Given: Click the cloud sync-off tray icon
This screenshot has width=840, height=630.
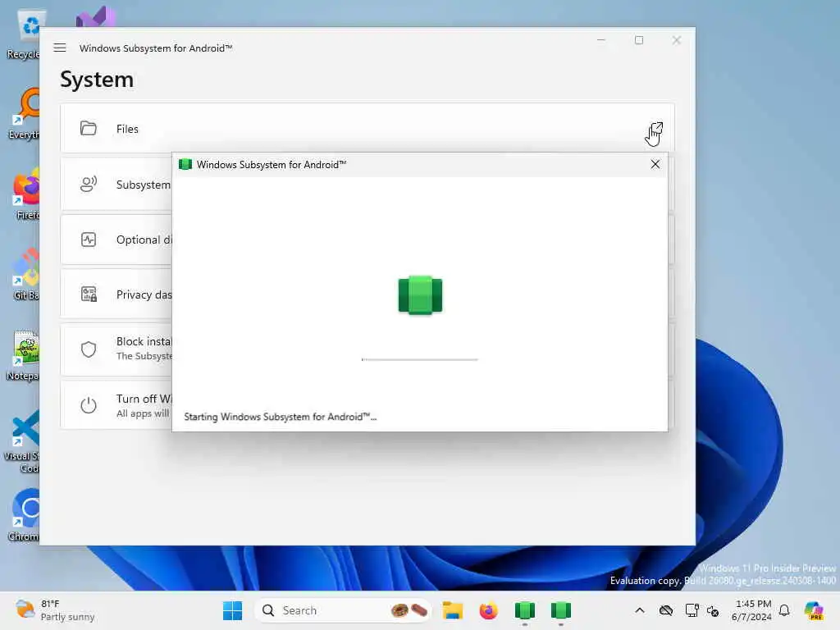Looking at the screenshot, I should click(x=666, y=610).
